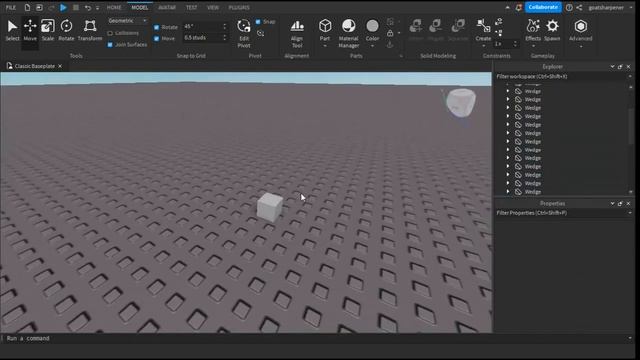Switch to the MODEL tab

140,7
